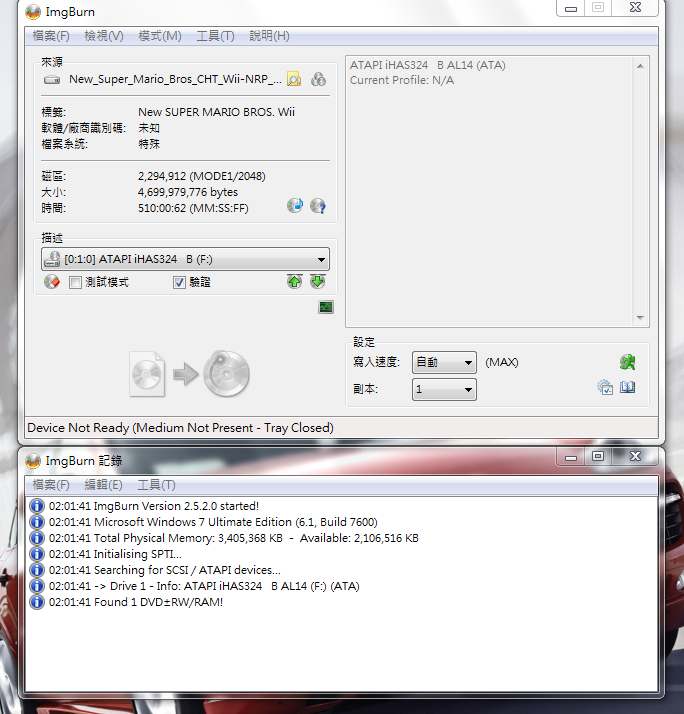This screenshot has height=714, width=684.
Task: Open the 副本 copies dropdown
Action: pyautogui.click(x=444, y=389)
